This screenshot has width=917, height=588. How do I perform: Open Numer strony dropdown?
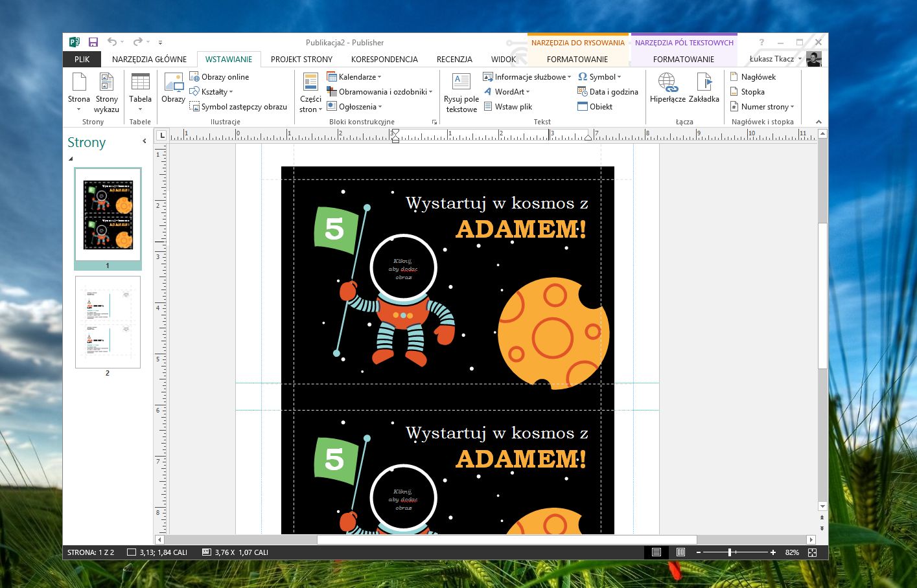coord(762,106)
